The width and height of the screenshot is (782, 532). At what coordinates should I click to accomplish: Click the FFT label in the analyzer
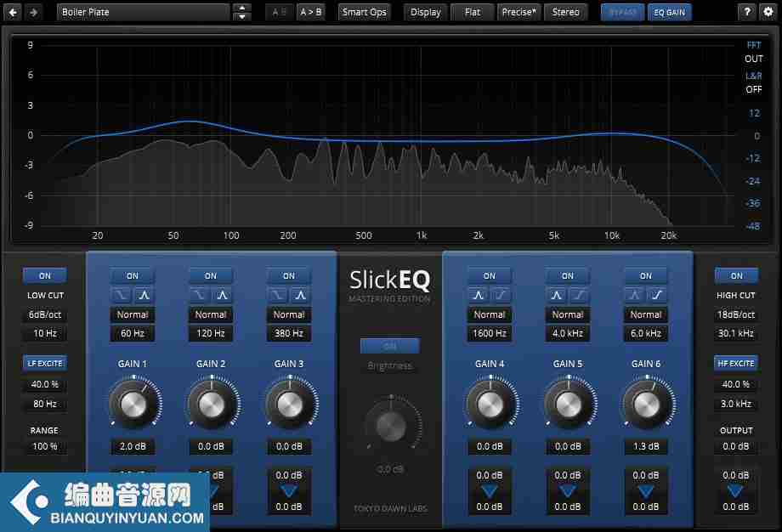(754, 45)
